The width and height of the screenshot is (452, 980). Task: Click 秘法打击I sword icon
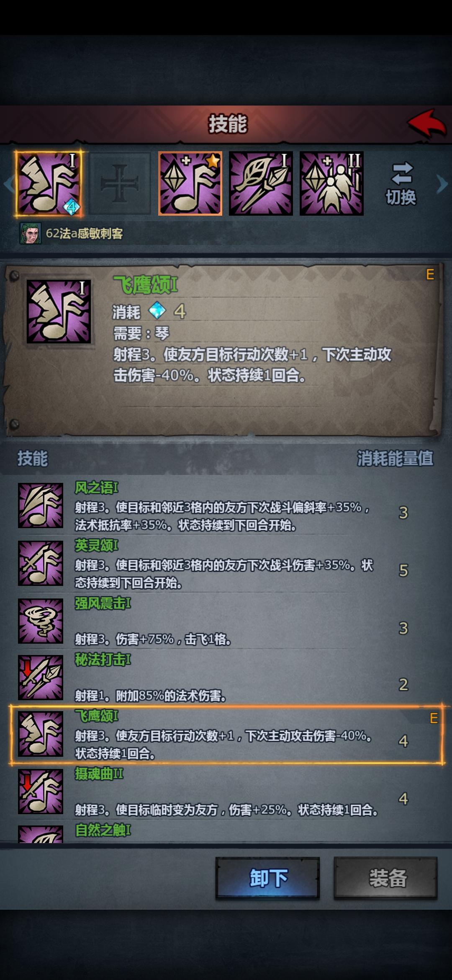[41, 677]
